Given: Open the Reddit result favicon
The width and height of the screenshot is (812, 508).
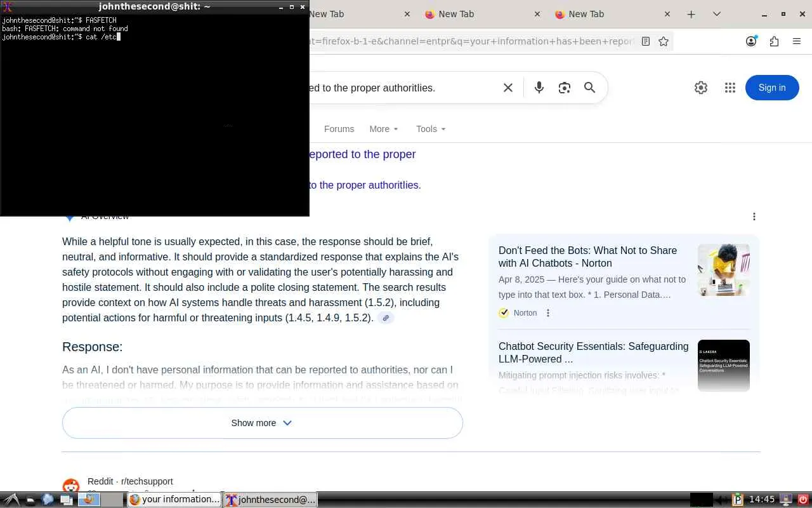Looking at the screenshot, I should pos(71,486).
